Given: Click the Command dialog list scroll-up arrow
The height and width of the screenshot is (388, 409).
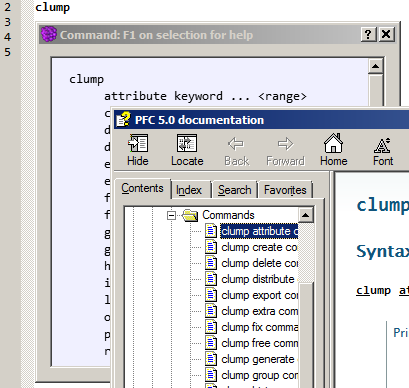Looking at the screenshot, I should (x=375, y=66).
